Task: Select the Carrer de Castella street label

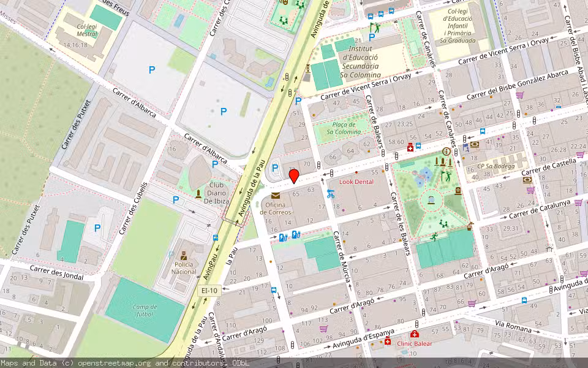Action: (x=549, y=167)
